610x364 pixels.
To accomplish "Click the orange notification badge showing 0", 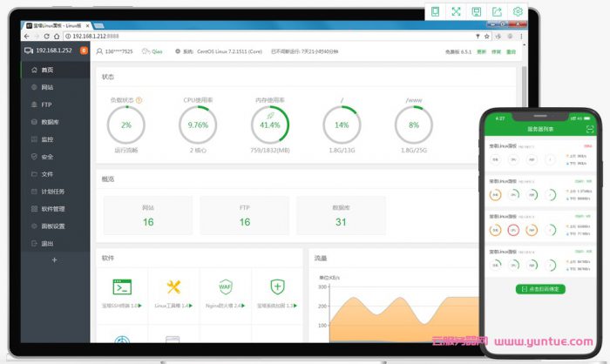I will coord(84,51).
